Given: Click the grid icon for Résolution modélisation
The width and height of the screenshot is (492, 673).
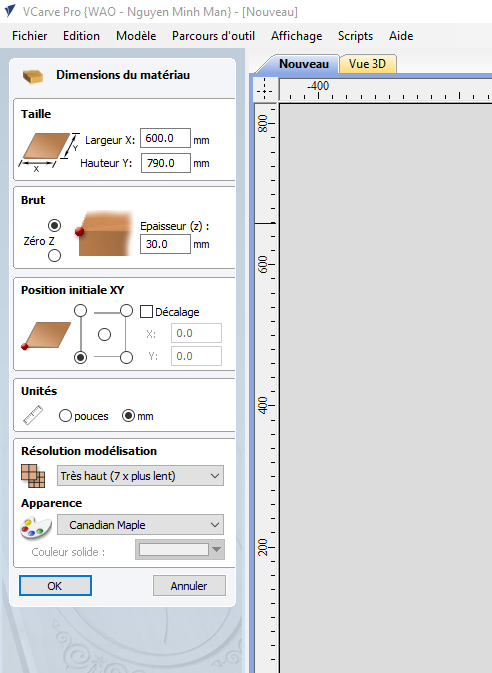Looking at the screenshot, I should (33, 476).
